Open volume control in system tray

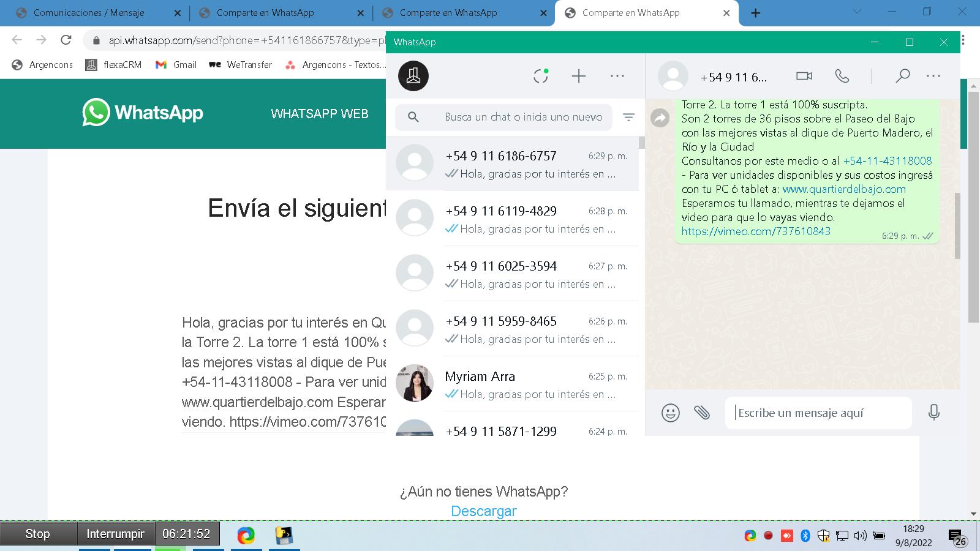(x=860, y=536)
